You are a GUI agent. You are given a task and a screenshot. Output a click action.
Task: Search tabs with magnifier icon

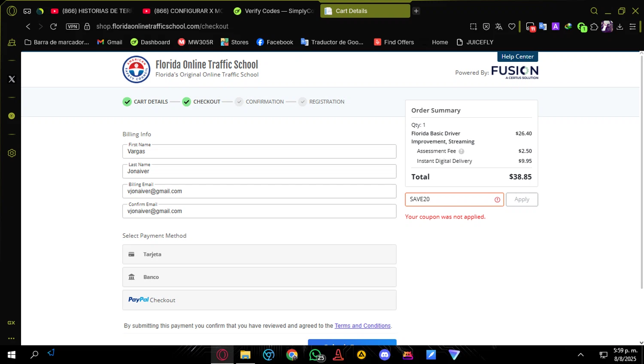[x=594, y=11]
